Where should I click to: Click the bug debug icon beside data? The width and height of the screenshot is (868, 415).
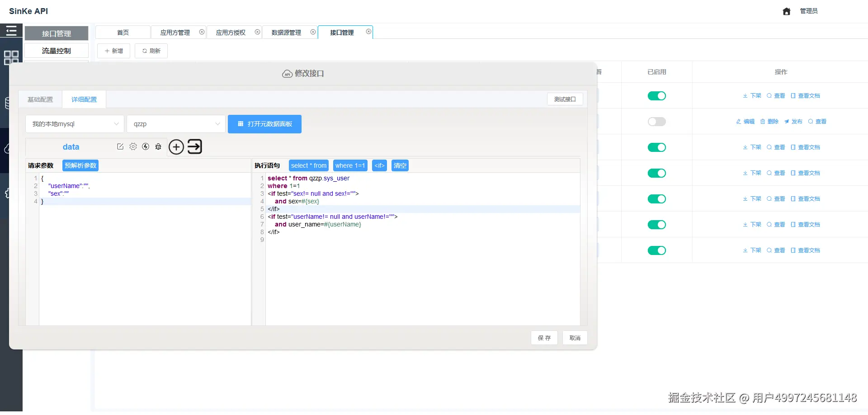pyautogui.click(x=158, y=146)
